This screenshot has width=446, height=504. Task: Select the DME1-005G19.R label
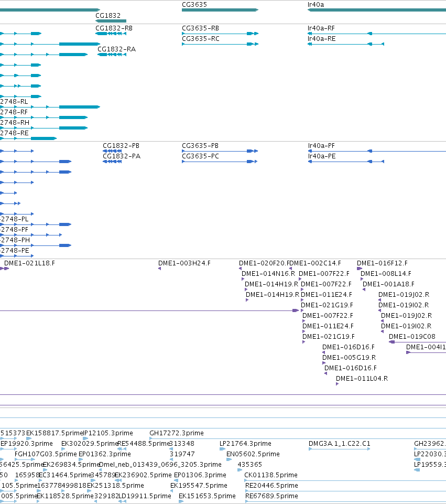pyautogui.click(x=349, y=358)
